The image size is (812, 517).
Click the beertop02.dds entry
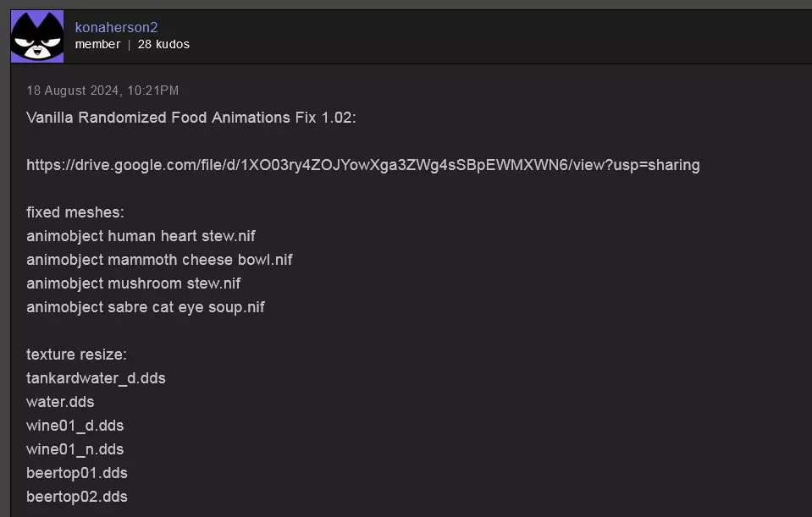coord(77,497)
